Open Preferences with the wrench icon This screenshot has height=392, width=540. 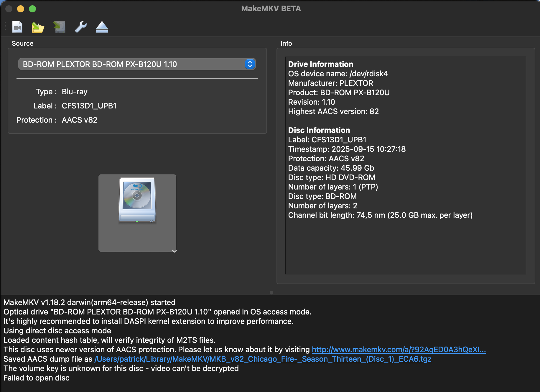coord(81,27)
